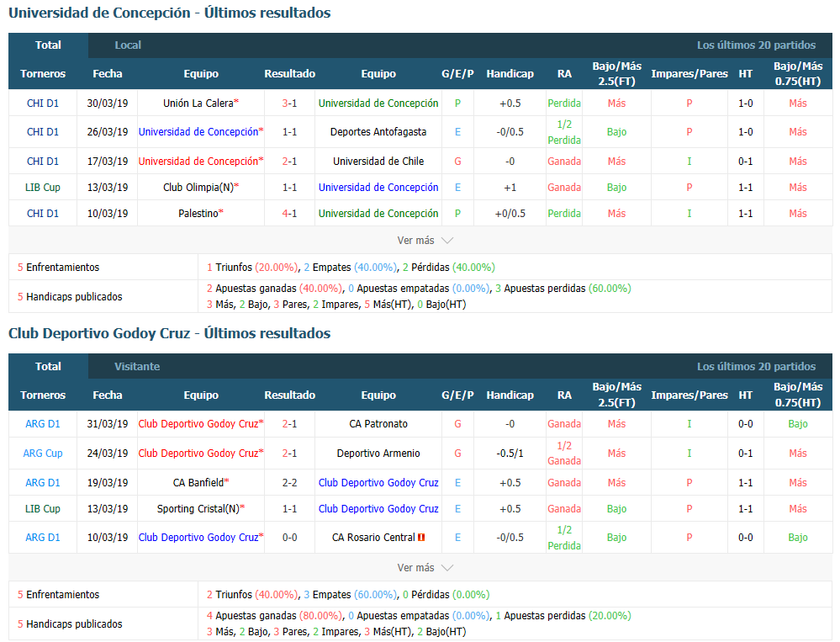Click the 3-1 result against Unión La Calera
The height and width of the screenshot is (642, 840).
289,103
